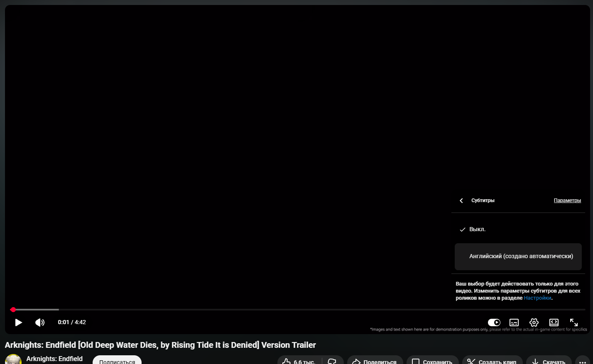Image resolution: width=593 pixels, height=364 pixels.
Task: Subscribe with the Подписаться button
Action: click(x=117, y=360)
